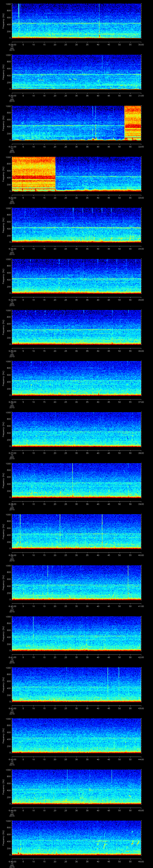The height and width of the screenshot is (868, 153).
Task: Select the spectrogram panel starting at 6:35:00
Action: 76,327
